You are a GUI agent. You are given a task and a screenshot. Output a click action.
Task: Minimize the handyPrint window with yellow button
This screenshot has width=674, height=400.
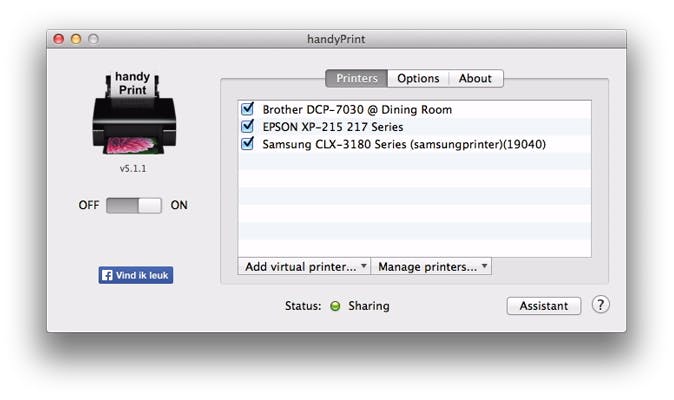(x=76, y=39)
